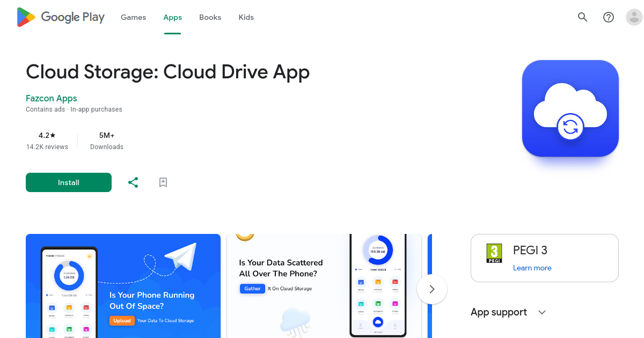Click the Cloud Storage app icon
Viewport: 644px width, 338px height.
point(570,108)
